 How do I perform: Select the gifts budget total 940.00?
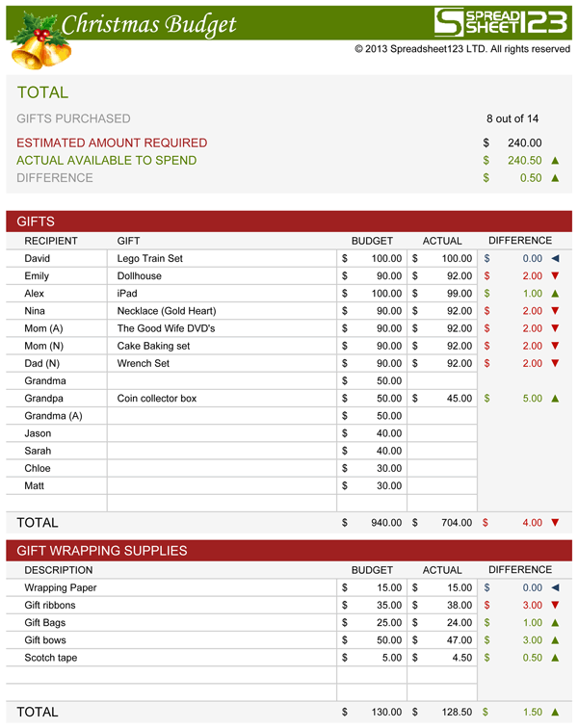(x=386, y=523)
